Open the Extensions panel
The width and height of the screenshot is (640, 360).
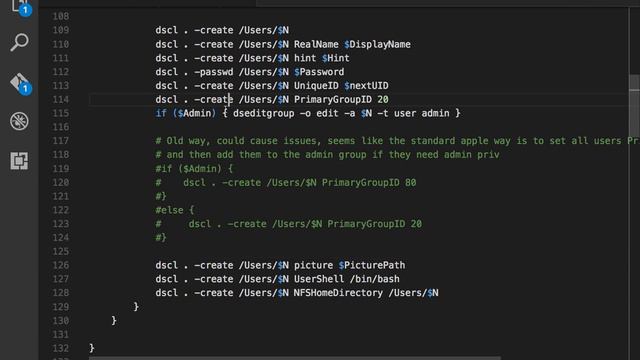click(x=19, y=161)
